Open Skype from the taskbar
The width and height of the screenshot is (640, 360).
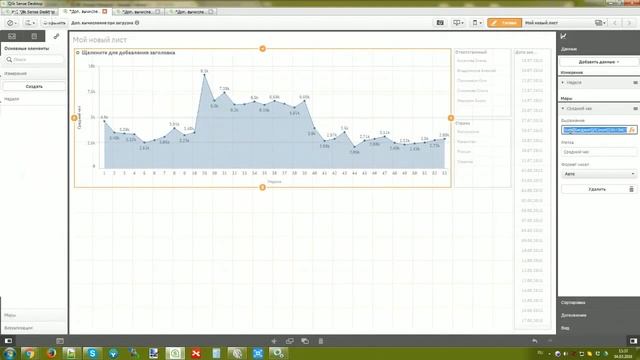tap(92, 353)
